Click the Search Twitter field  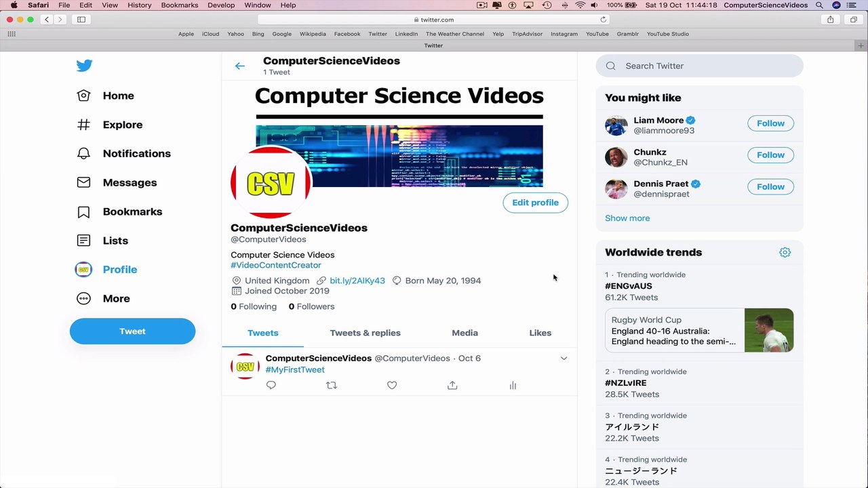click(700, 66)
